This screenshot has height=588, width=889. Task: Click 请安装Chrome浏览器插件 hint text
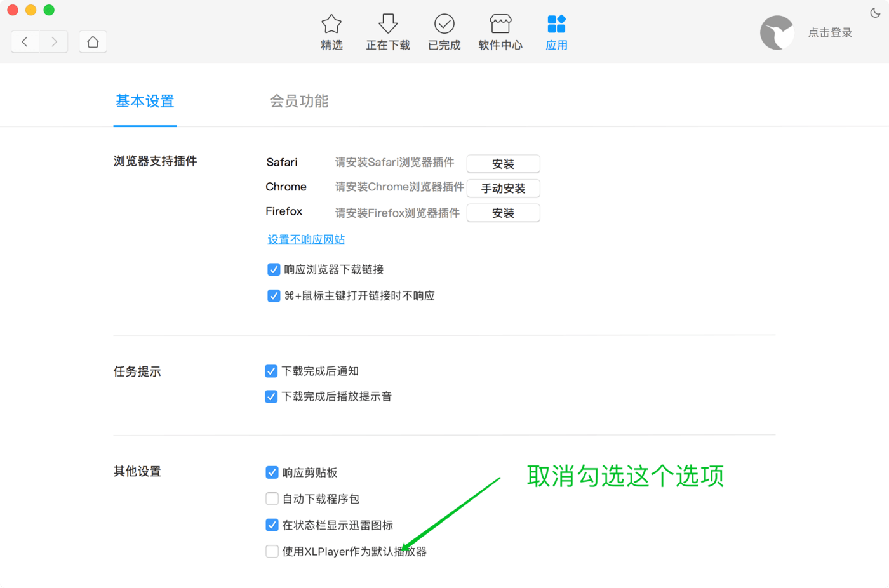coord(399,187)
